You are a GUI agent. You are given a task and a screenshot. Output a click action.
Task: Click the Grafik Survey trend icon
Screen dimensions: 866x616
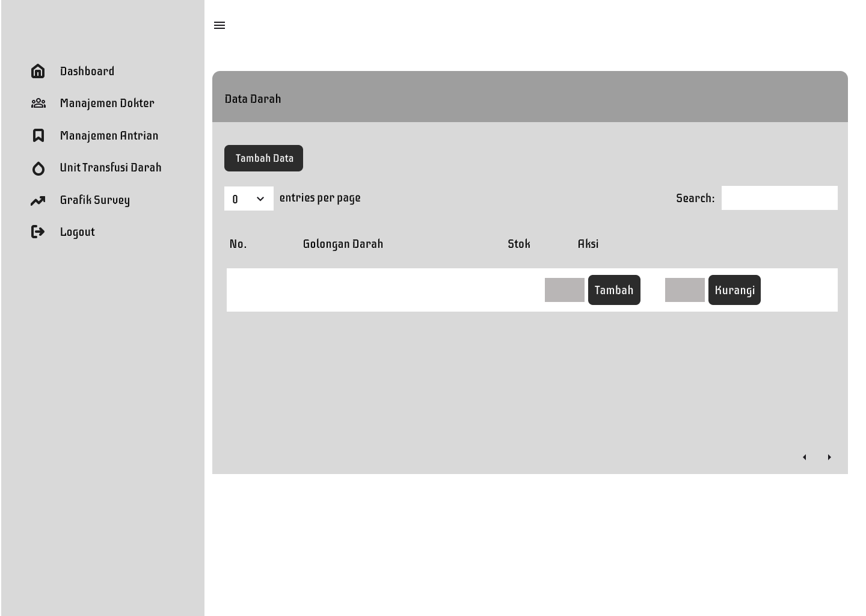coord(38,200)
